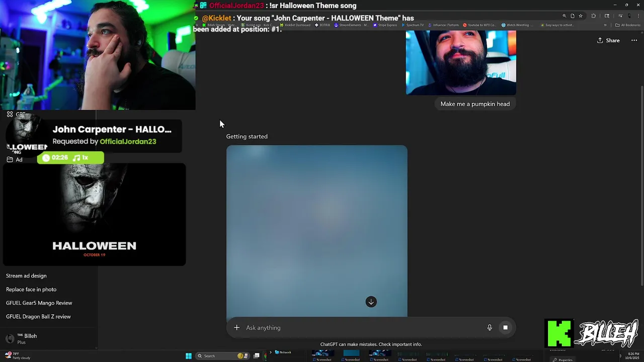Click the OfficialJordan23 requester name in song overlay
Image resolution: width=644 pixels, height=362 pixels.
point(128,141)
